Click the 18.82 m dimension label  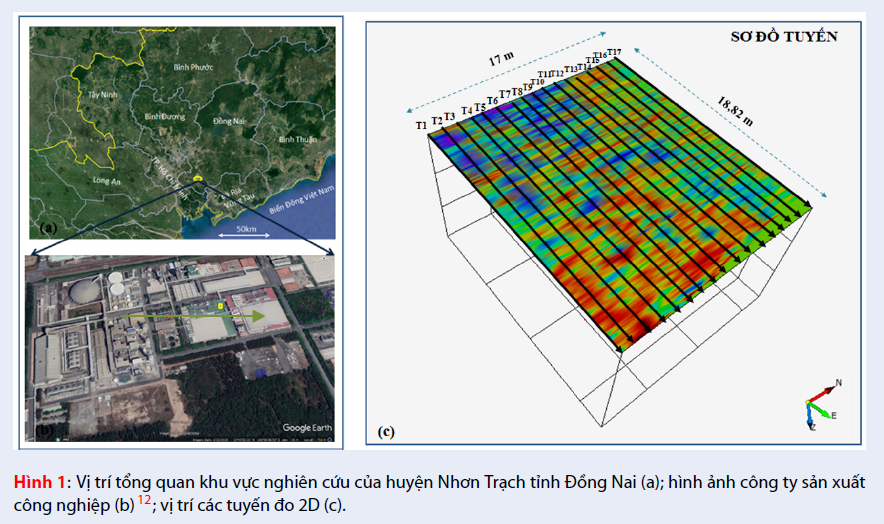coord(737,108)
